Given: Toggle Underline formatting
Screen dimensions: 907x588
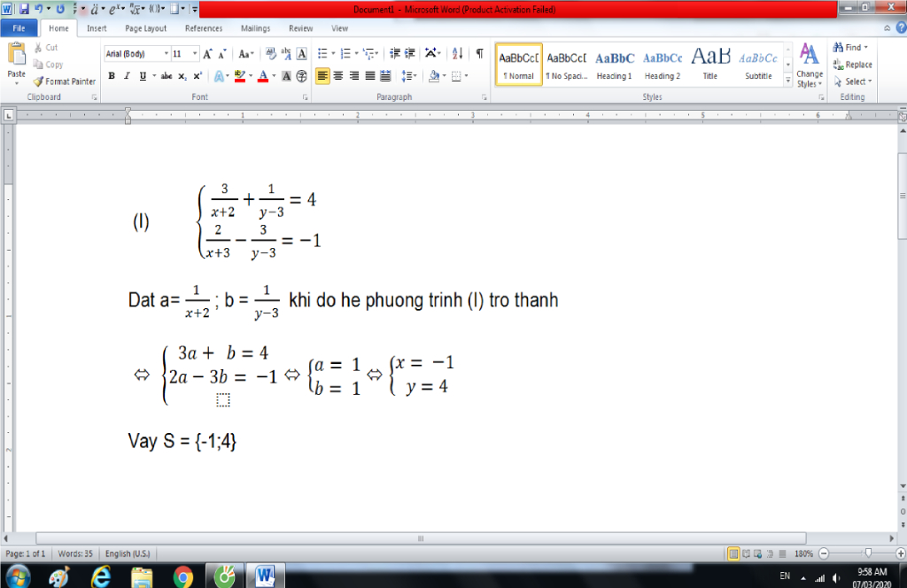Looking at the screenshot, I should tap(143, 76).
